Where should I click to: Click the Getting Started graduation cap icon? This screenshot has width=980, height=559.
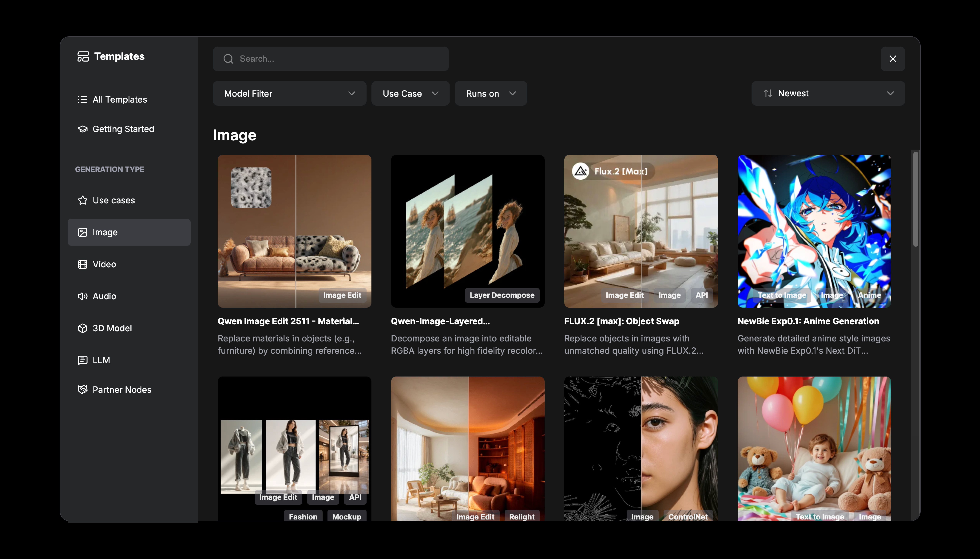83,129
